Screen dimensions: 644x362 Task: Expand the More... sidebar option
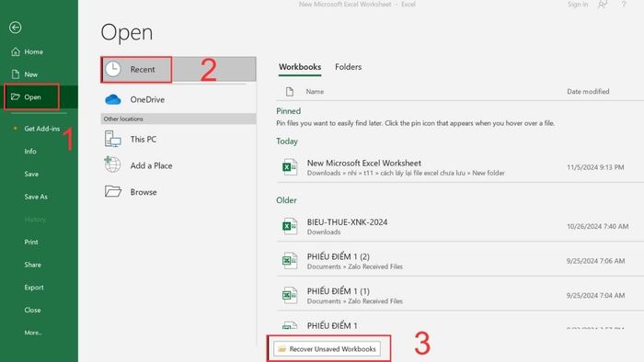point(33,333)
